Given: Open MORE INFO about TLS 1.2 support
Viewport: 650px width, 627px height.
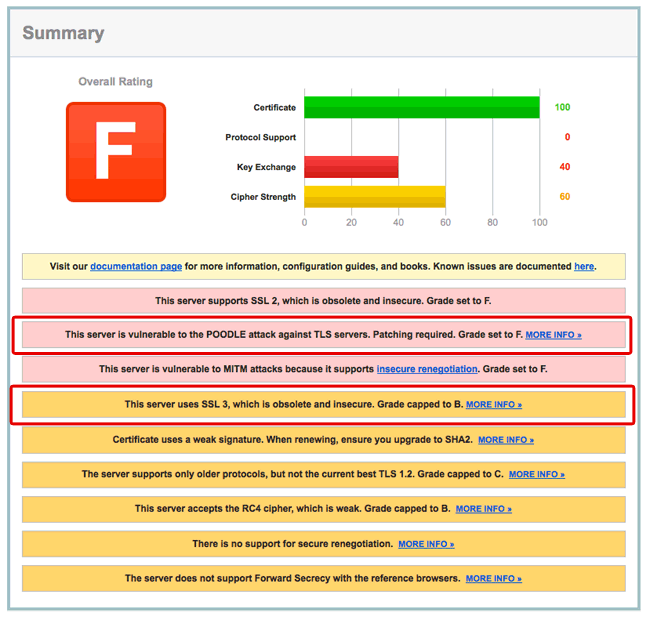Looking at the screenshot, I should (536, 474).
